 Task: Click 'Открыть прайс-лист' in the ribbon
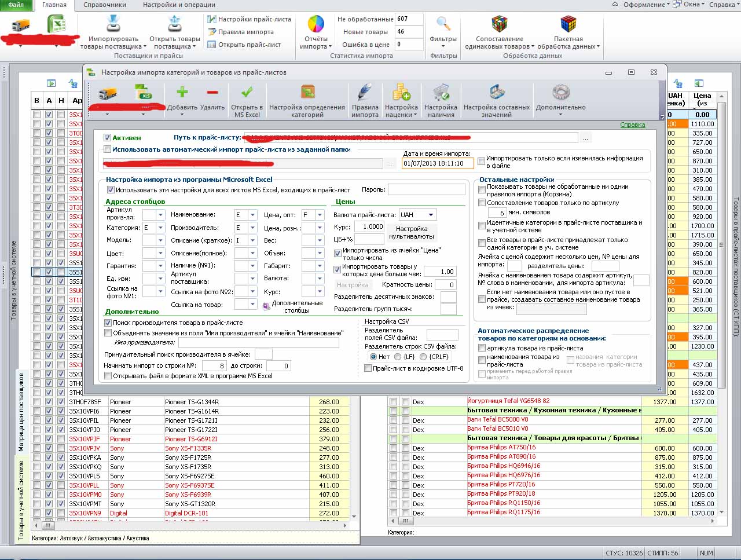click(x=244, y=45)
